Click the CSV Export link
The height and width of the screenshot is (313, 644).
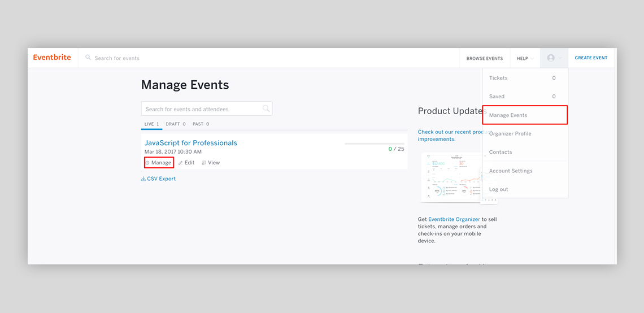coord(159,179)
